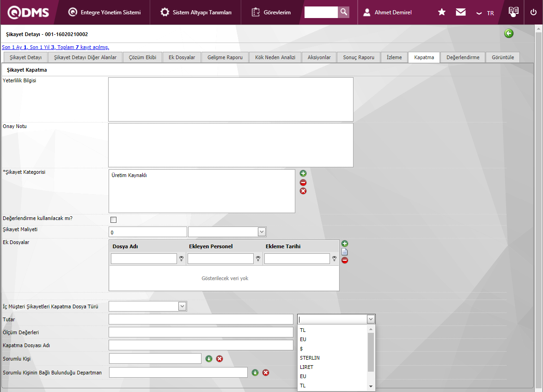
Task: Add an attachment to Ek Dosyalar table
Action: pos(345,244)
